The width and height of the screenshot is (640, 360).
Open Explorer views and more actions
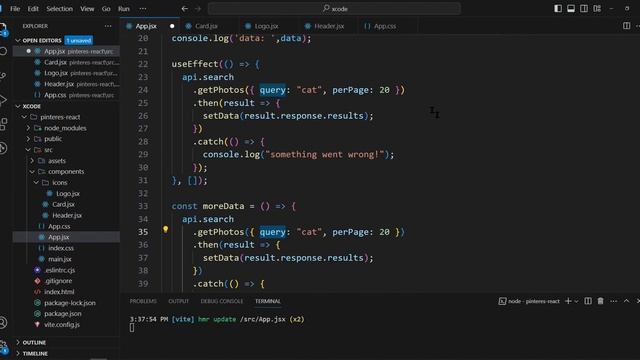click(108, 26)
